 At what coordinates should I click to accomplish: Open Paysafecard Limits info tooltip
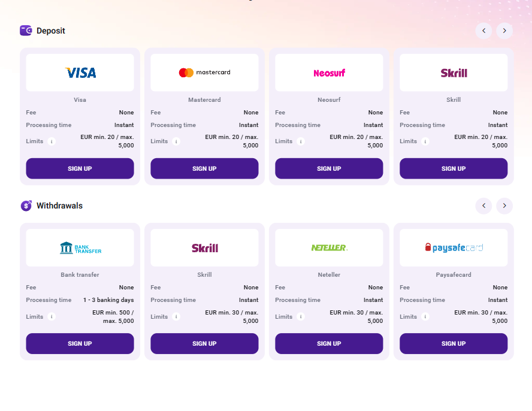pos(426,316)
